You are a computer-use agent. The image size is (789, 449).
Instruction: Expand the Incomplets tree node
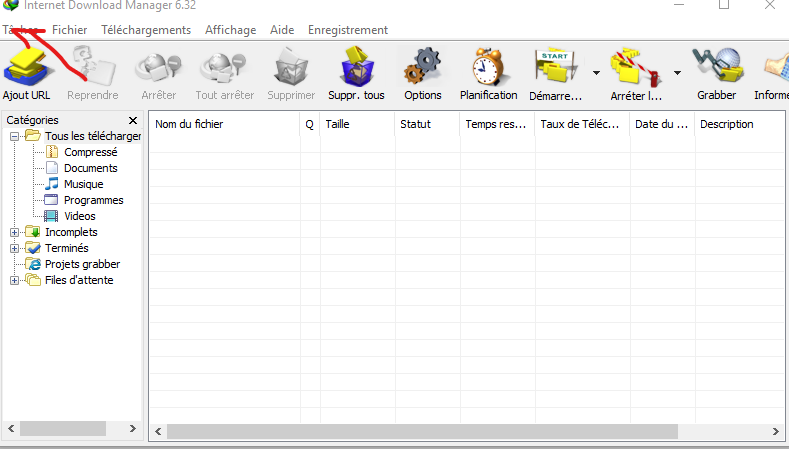[15, 233]
